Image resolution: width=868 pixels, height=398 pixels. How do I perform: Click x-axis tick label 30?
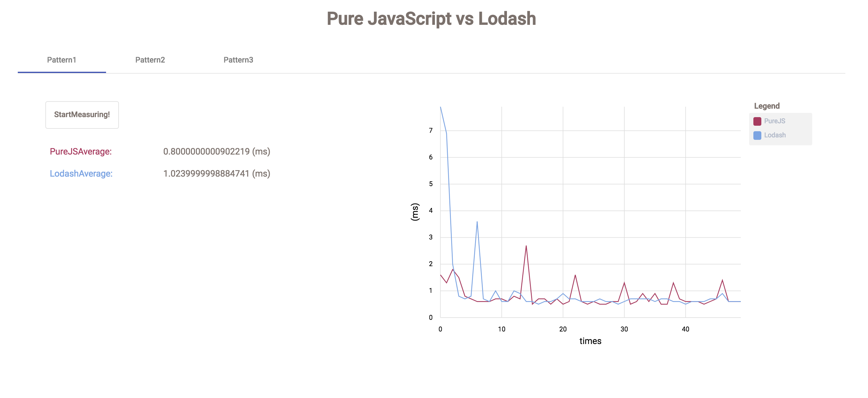(624, 329)
